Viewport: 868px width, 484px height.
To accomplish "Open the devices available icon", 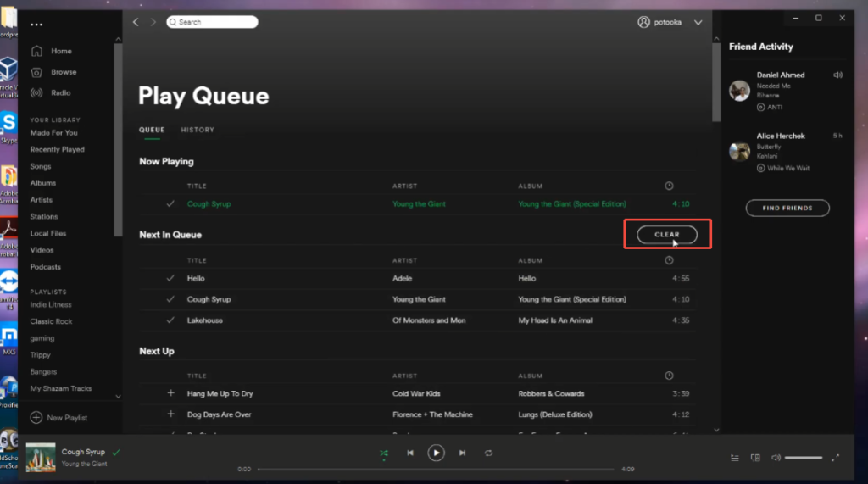I will click(755, 458).
